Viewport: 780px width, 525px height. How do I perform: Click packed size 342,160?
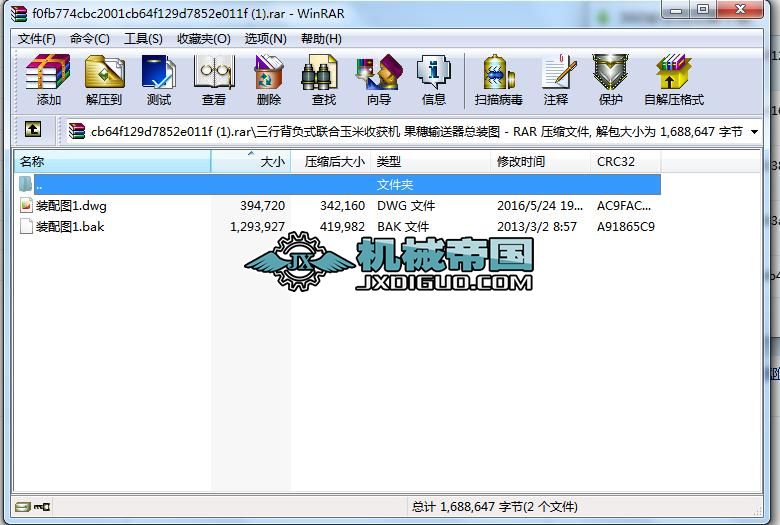click(x=343, y=206)
